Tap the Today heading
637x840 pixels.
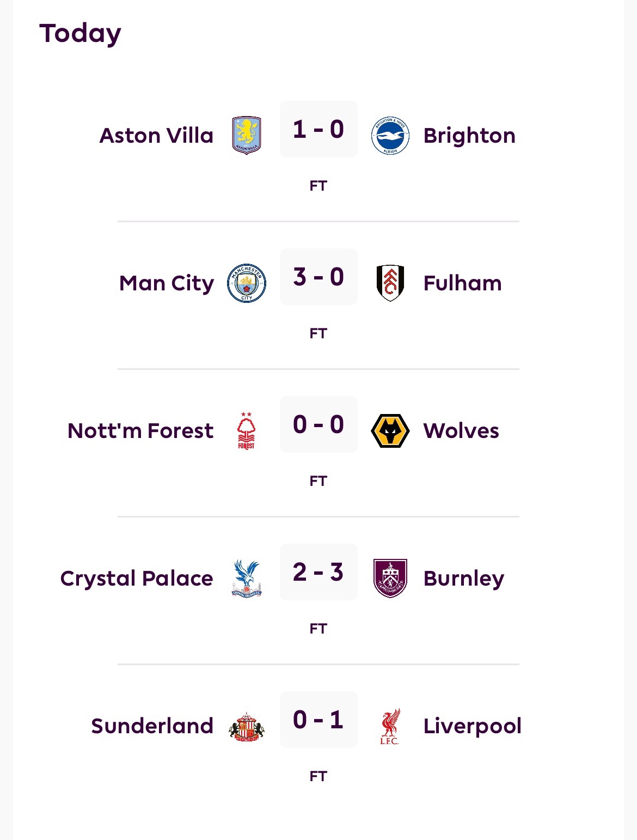coord(80,34)
